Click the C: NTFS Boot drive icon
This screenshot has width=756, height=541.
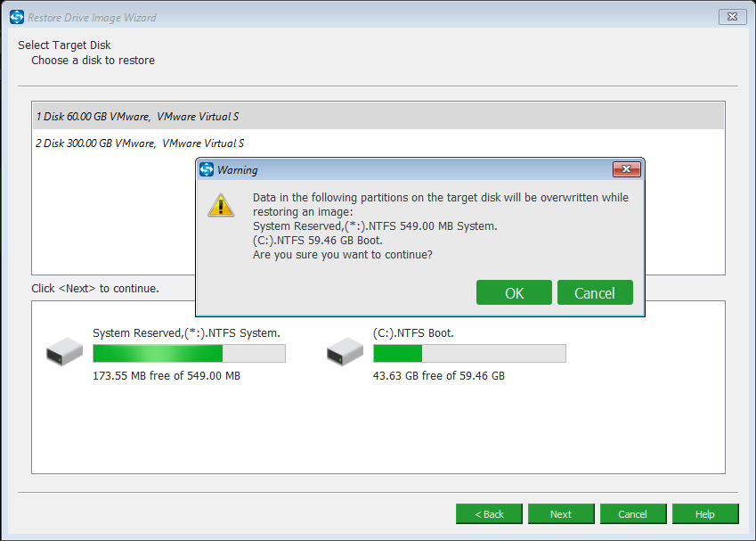click(x=345, y=351)
